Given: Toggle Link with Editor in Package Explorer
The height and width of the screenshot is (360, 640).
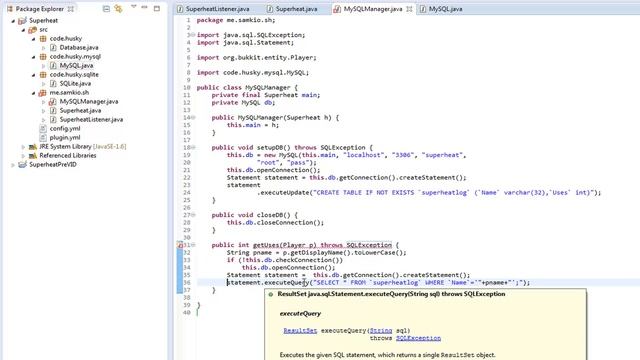Looking at the screenshot, I should (118, 9).
